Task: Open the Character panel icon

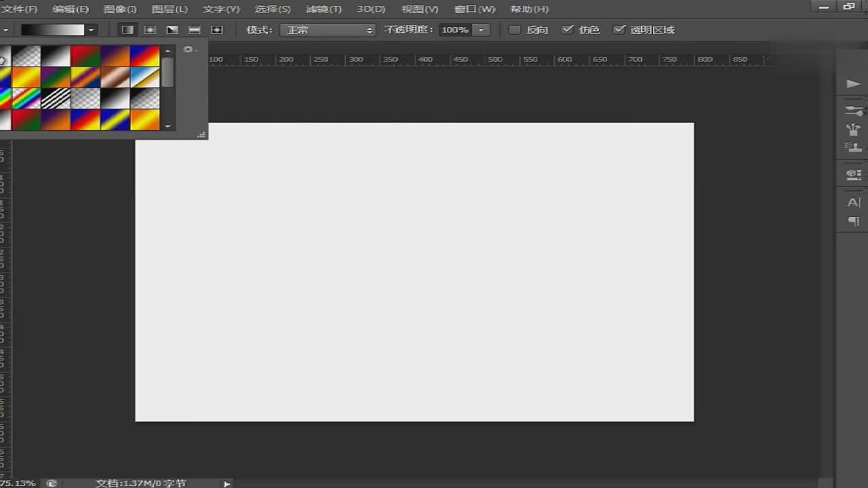Action: 853,202
